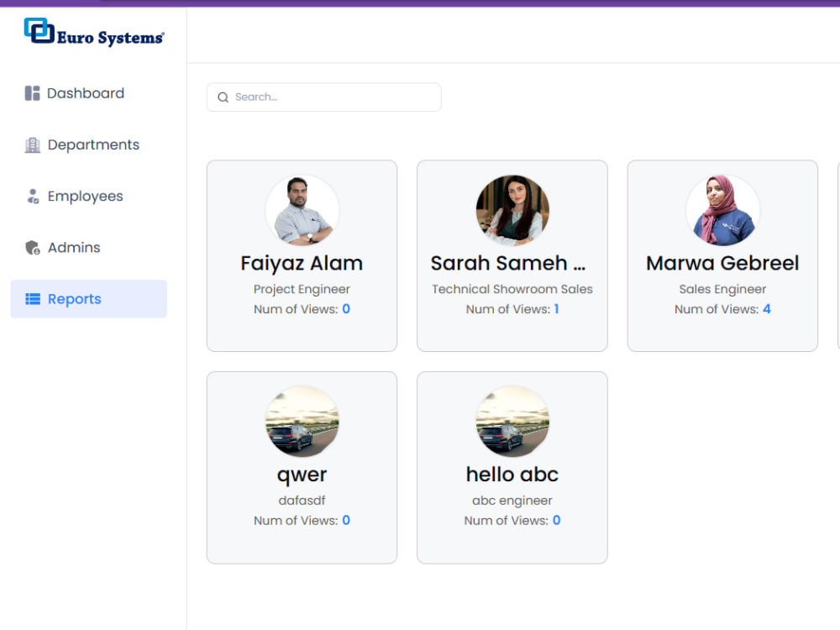The width and height of the screenshot is (840, 630).
Task: Click the search magnifier icon
Action: 223,97
